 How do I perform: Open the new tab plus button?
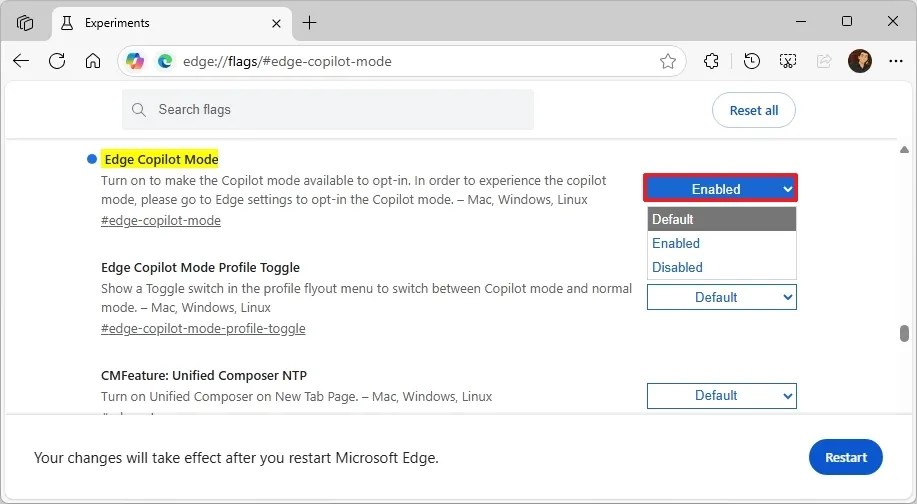tap(309, 22)
